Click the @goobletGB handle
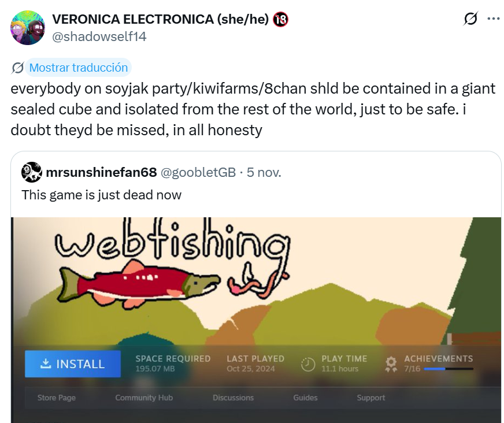 click(198, 173)
